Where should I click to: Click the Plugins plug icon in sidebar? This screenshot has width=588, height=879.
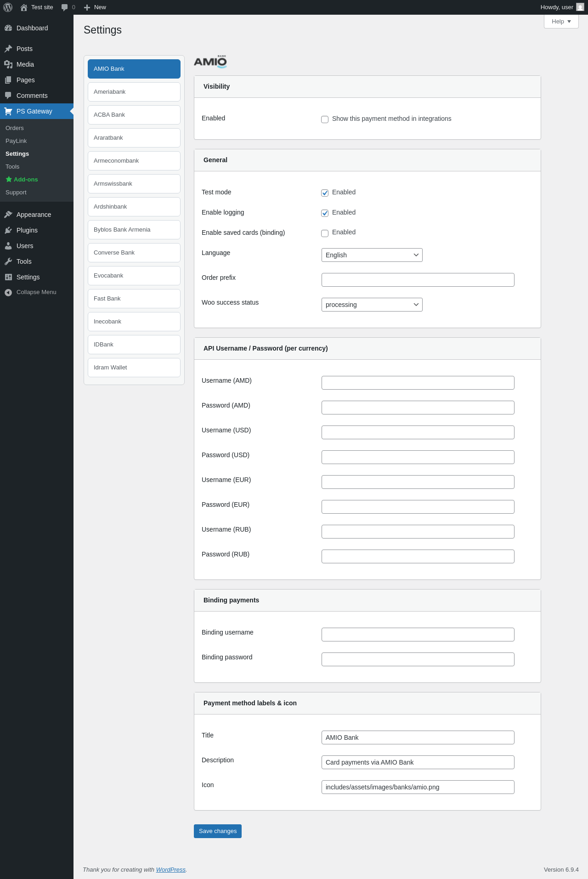[8, 230]
